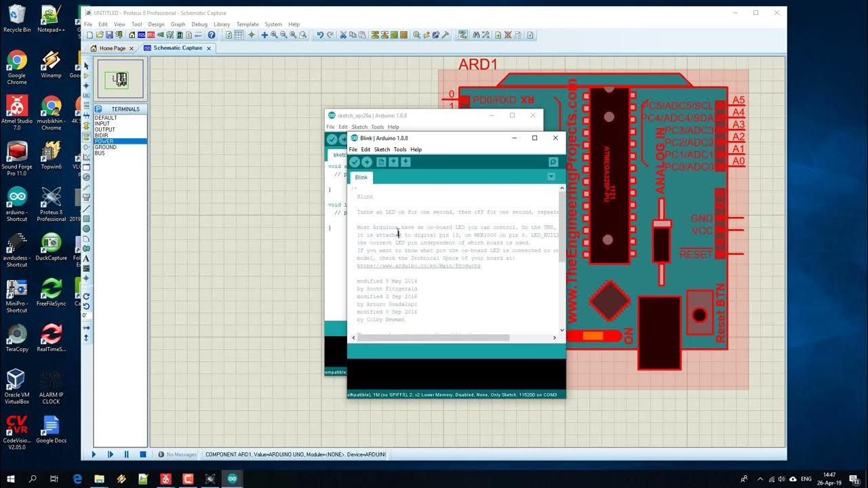Viewport: 868px width, 488px height.
Task: Click vertical scrollbar down arrow in Blink editor
Action: [561, 329]
